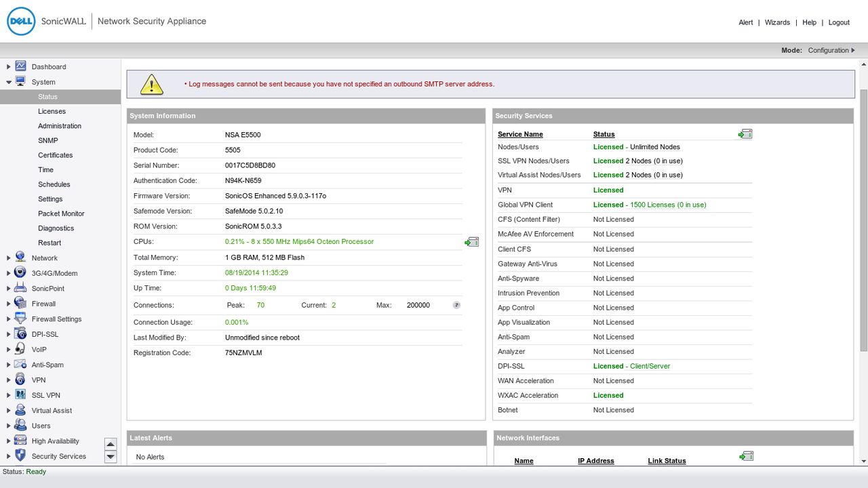Click the VPN icon in sidebar
Screen dimensions: 868x488
tap(20, 380)
